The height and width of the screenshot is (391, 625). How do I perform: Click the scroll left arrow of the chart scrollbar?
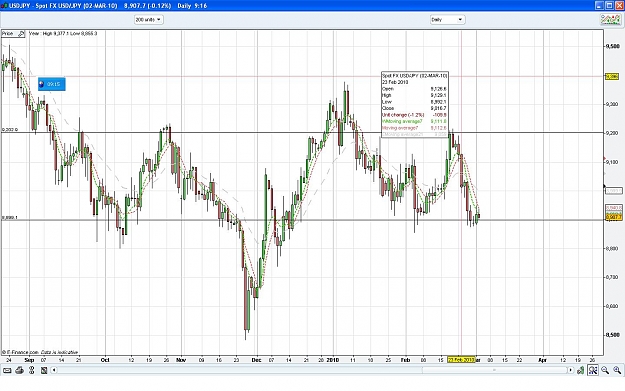click(54, 370)
